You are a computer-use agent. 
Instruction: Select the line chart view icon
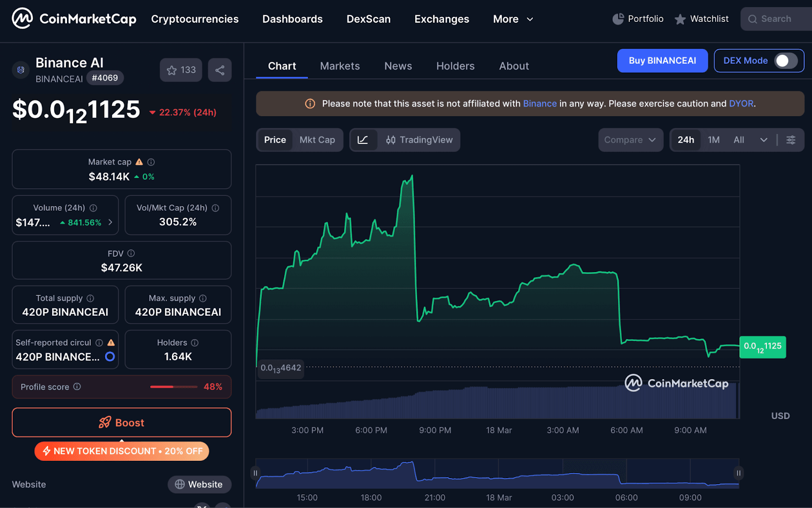[364, 140]
